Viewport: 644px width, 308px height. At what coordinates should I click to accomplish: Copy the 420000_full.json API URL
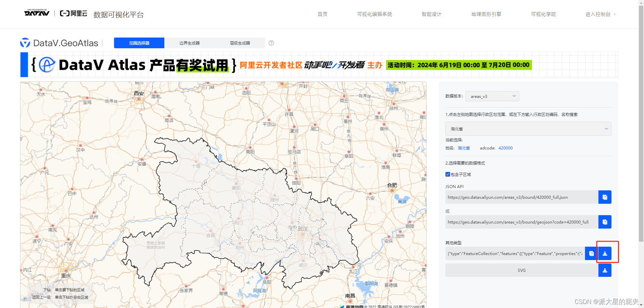pyautogui.click(x=605, y=197)
